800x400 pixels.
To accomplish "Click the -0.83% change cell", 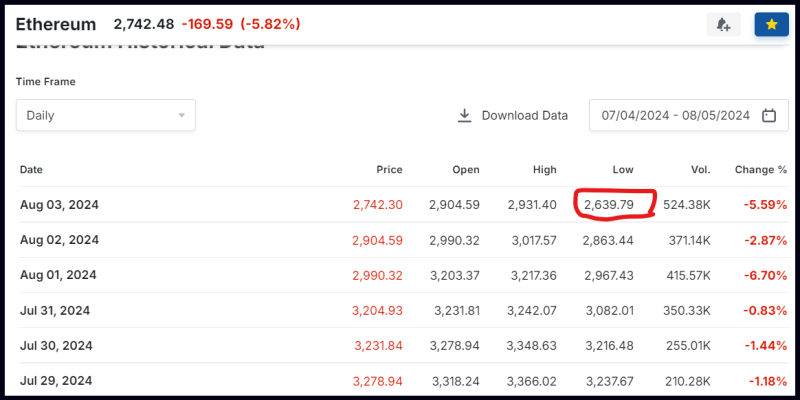I will pyautogui.click(x=765, y=310).
